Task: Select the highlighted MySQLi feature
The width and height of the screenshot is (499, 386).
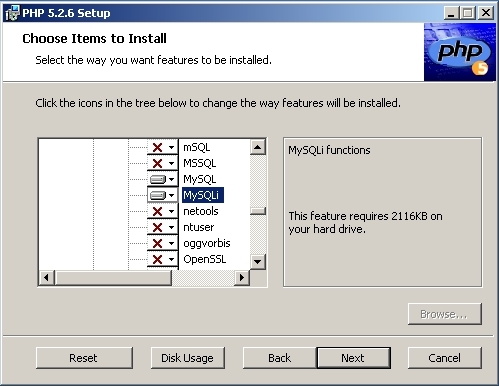Action: click(x=203, y=195)
